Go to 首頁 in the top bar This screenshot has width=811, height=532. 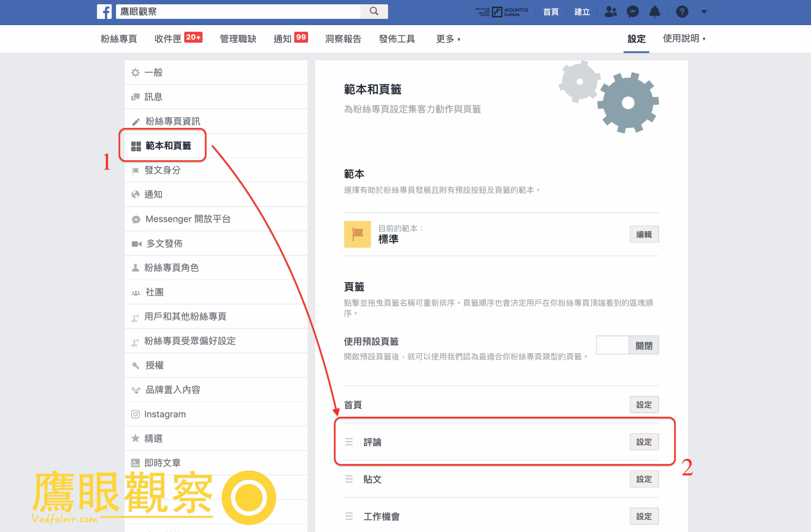551,12
